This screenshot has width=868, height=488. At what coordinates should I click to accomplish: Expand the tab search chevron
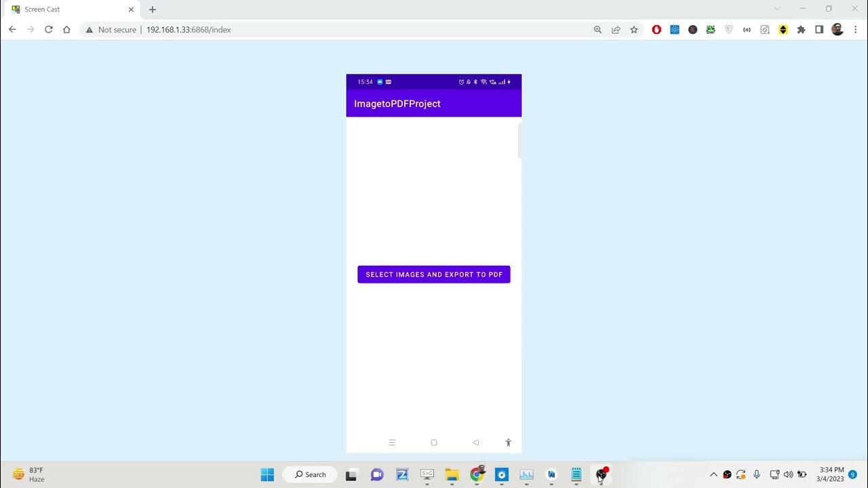point(777,9)
